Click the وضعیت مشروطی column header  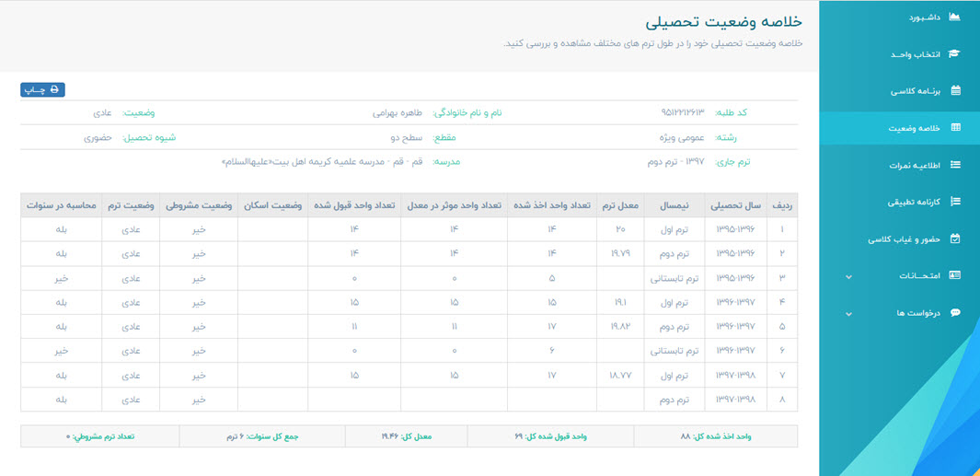click(198, 205)
